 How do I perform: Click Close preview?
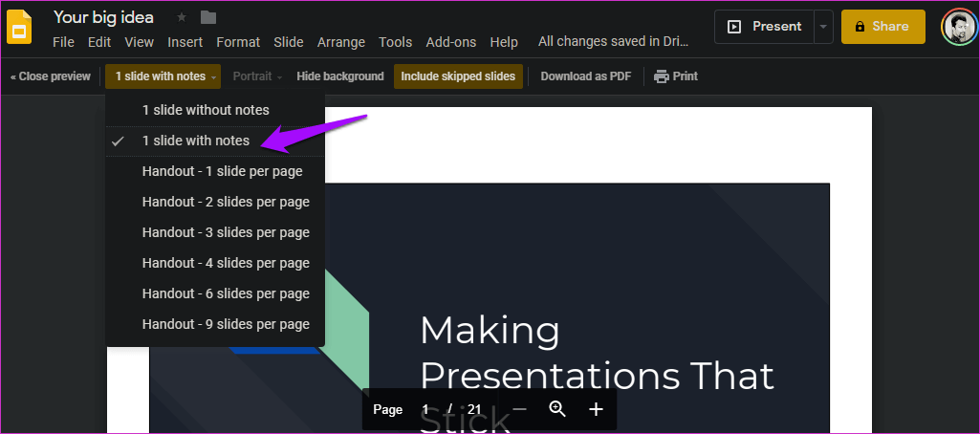pos(51,76)
